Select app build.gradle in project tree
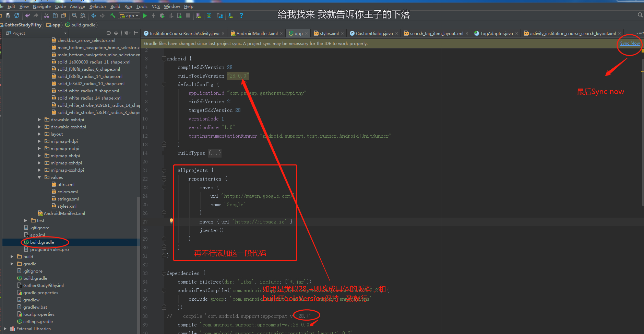This screenshot has width=644, height=334. (42, 242)
